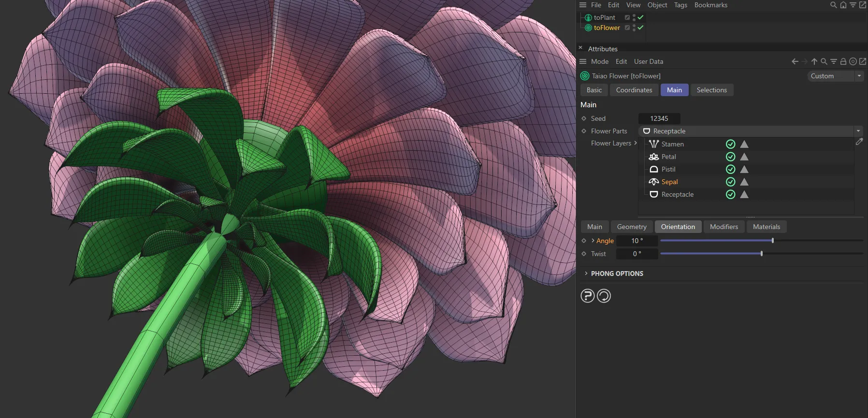
Task: Open the User Data menu
Action: coord(649,61)
